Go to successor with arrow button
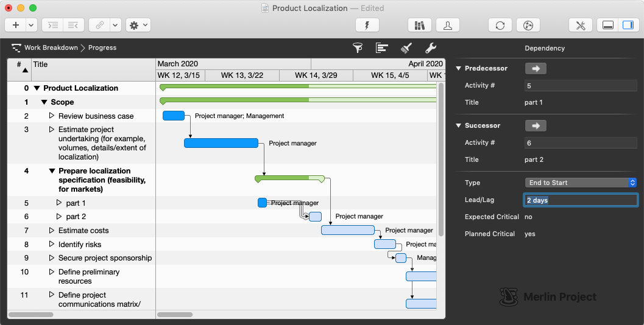Image resolution: width=644 pixels, height=325 pixels. [536, 125]
